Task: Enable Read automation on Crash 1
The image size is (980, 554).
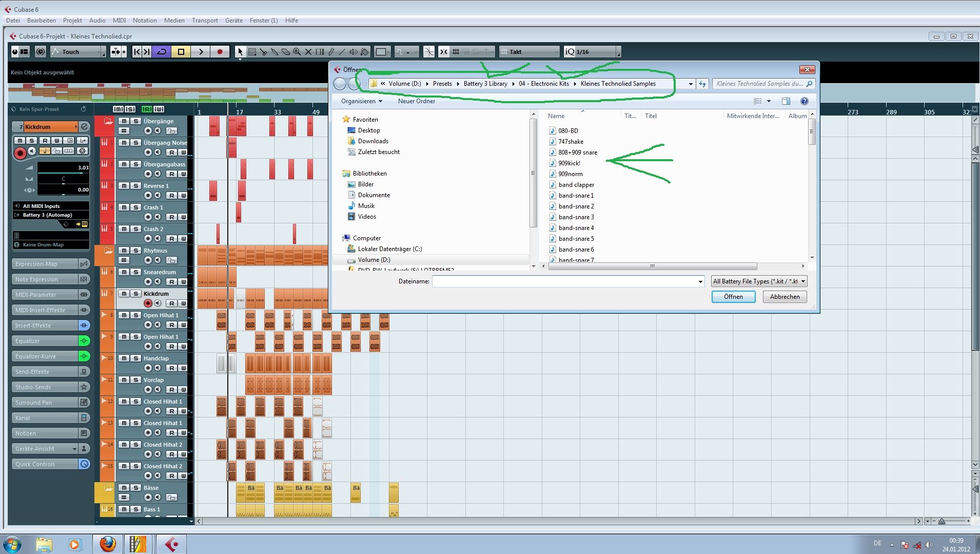Action: 172,217
